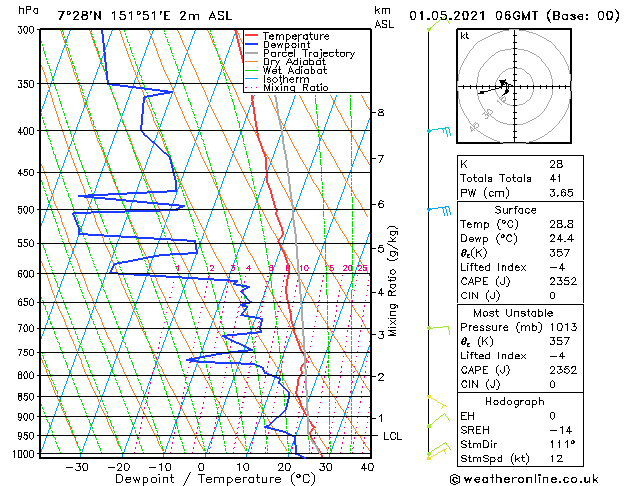Click the wind barb at 700 hPa level

click(438, 330)
